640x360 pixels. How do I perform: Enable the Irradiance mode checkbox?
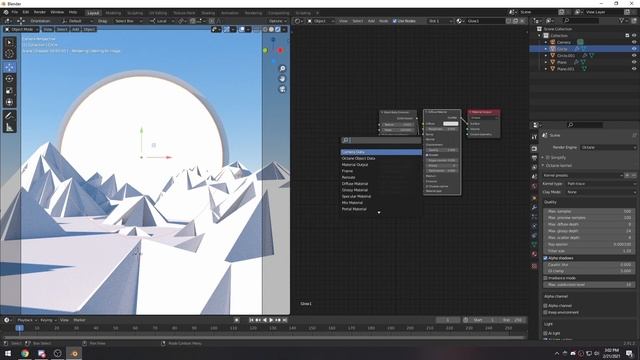[546, 278]
